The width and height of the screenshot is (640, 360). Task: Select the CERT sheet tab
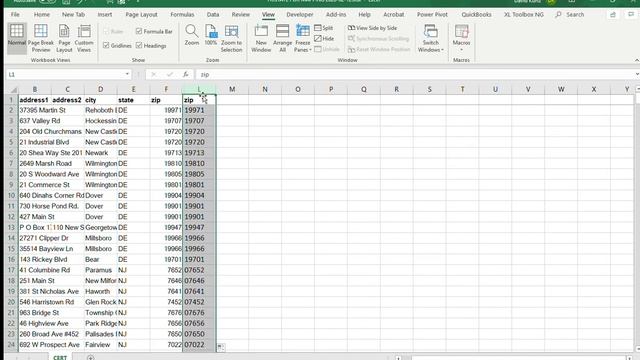[x=60, y=357]
